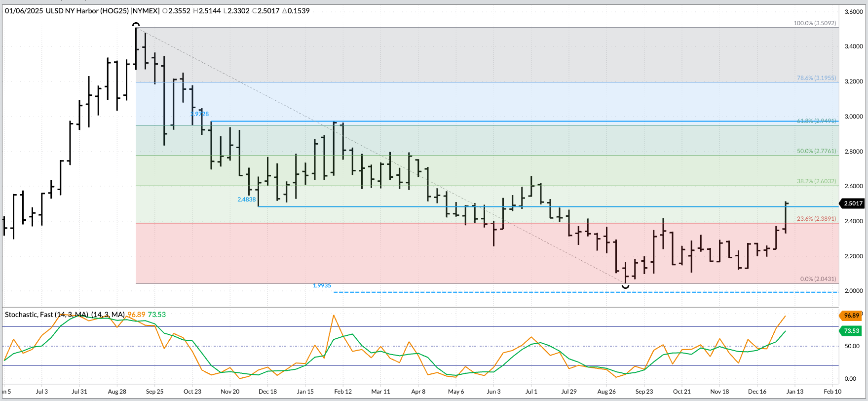
Task: Click the orange 96.89 stochastic value tag
Action: 851,316
